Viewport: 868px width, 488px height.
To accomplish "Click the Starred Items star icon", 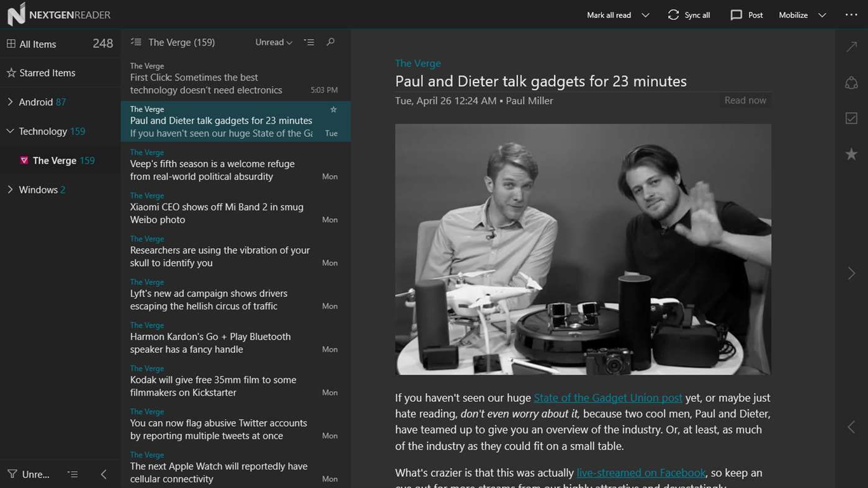I will [x=11, y=73].
